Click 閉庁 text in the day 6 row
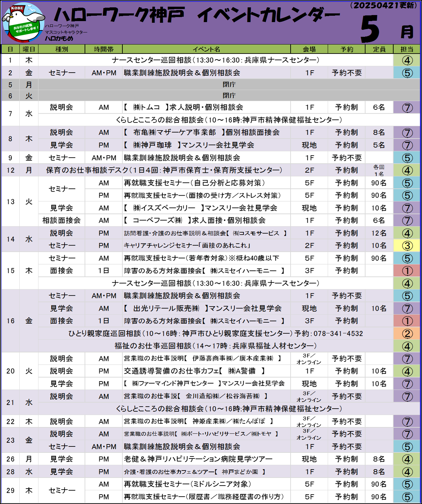422x504 pixels. [229, 96]
